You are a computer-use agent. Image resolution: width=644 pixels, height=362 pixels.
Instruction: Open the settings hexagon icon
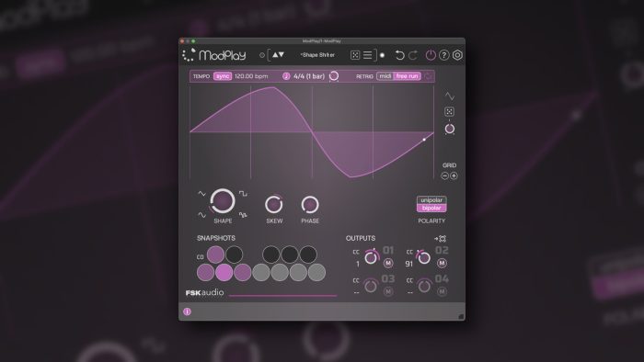[457, 55]
